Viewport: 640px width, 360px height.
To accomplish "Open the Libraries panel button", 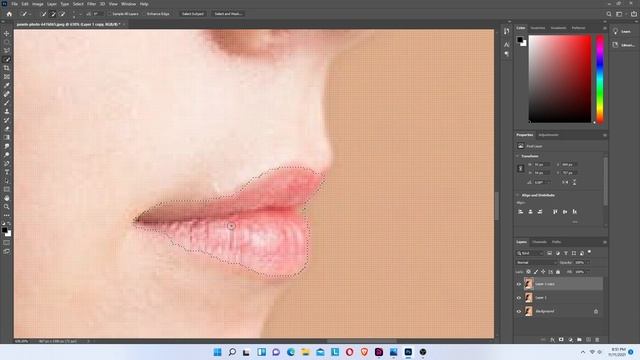I will (x=623, y=45).
